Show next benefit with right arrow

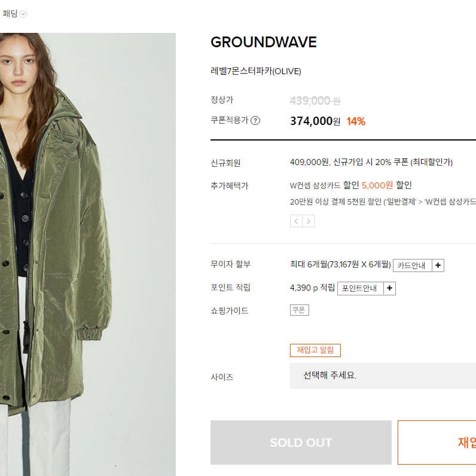tap(308, 221)
